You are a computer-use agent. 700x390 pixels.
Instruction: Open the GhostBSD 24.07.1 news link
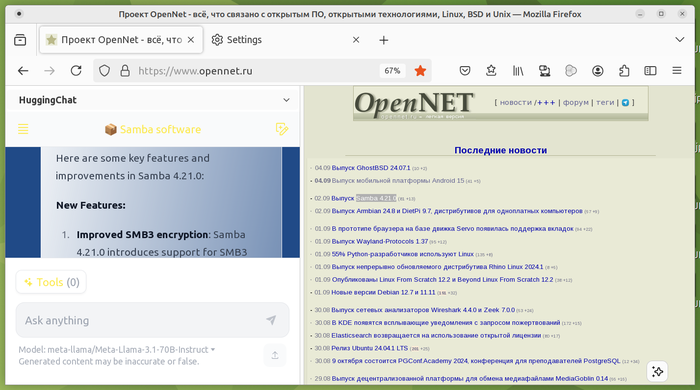click(371, 168)
